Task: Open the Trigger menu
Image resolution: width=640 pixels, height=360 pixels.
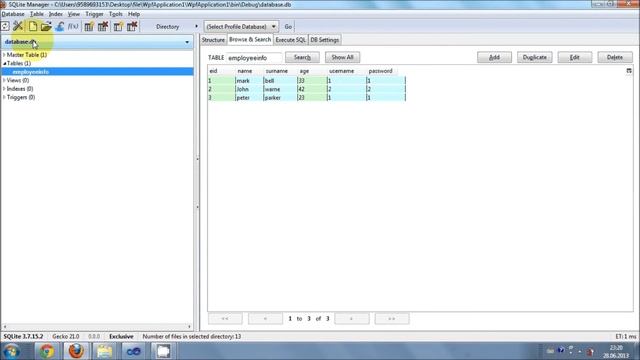Action: click(x=94, y=14)
